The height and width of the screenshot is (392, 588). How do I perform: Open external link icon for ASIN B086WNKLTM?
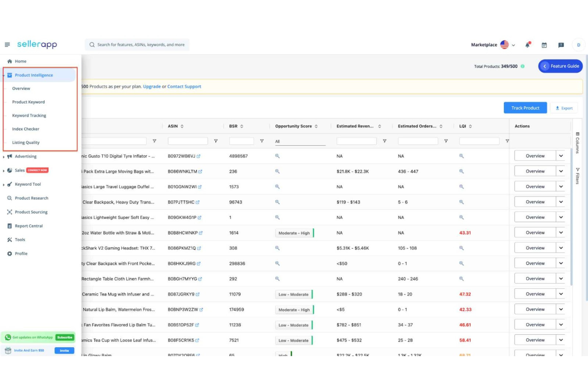coord(200,172)
